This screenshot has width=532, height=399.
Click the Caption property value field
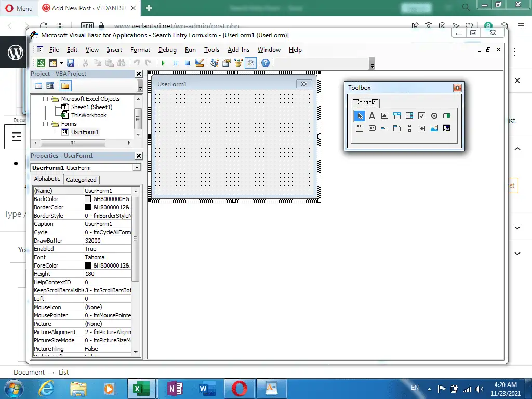107,224
